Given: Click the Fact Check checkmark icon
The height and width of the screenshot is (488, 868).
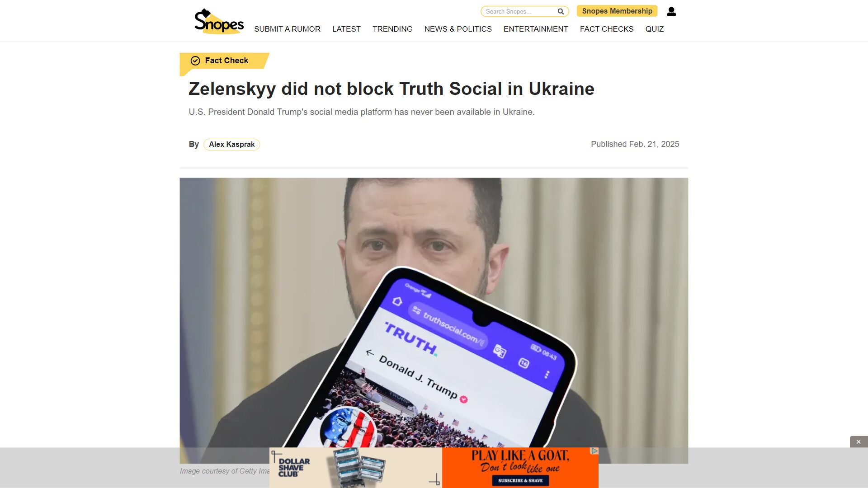Looking at the screenshot, I should (x=195, y=61).
